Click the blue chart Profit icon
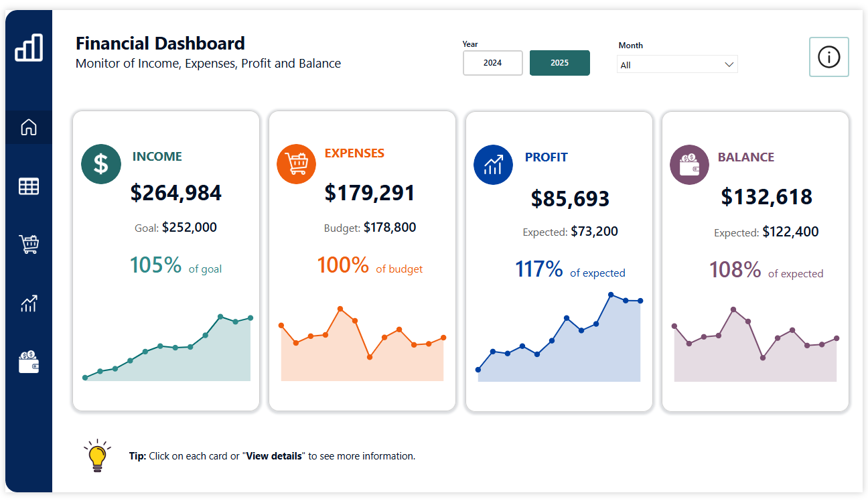Screen dimensions: 868x501 tap(493, 164)
